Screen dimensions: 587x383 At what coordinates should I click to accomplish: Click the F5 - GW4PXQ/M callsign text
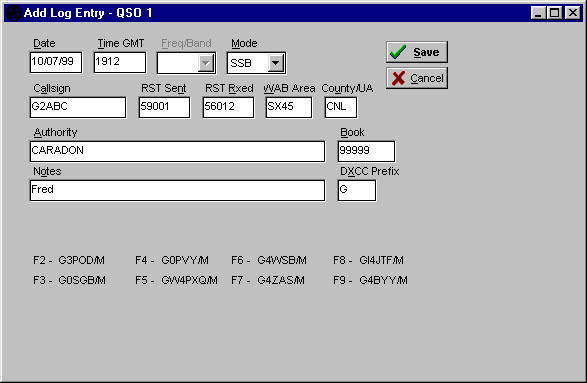coord(176,280)
